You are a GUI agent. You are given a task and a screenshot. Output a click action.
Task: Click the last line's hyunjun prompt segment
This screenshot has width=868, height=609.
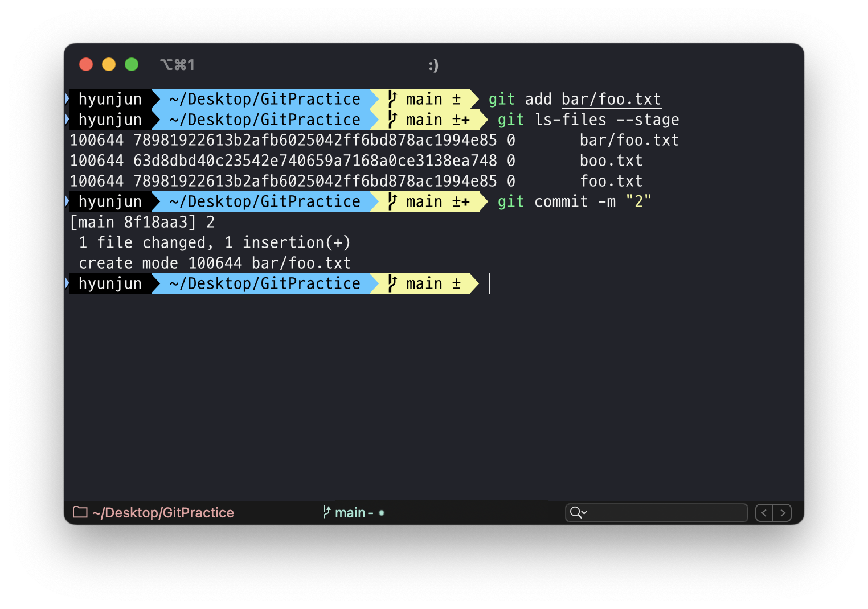click(x=110, y=283)
